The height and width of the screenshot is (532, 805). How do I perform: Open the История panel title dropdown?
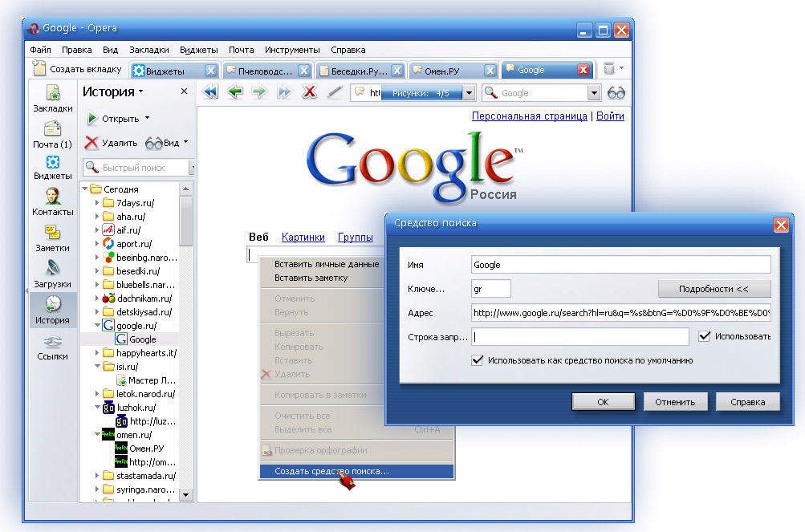140,92
